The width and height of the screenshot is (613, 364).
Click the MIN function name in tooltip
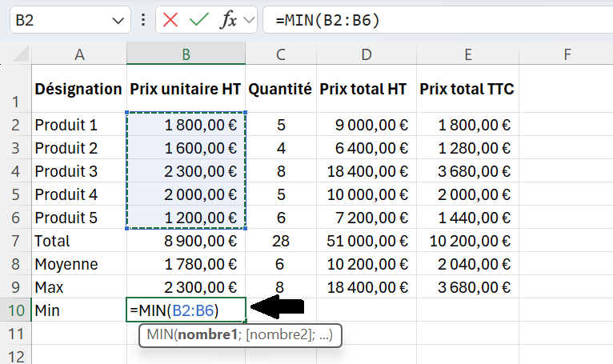(x=160, y=334)
